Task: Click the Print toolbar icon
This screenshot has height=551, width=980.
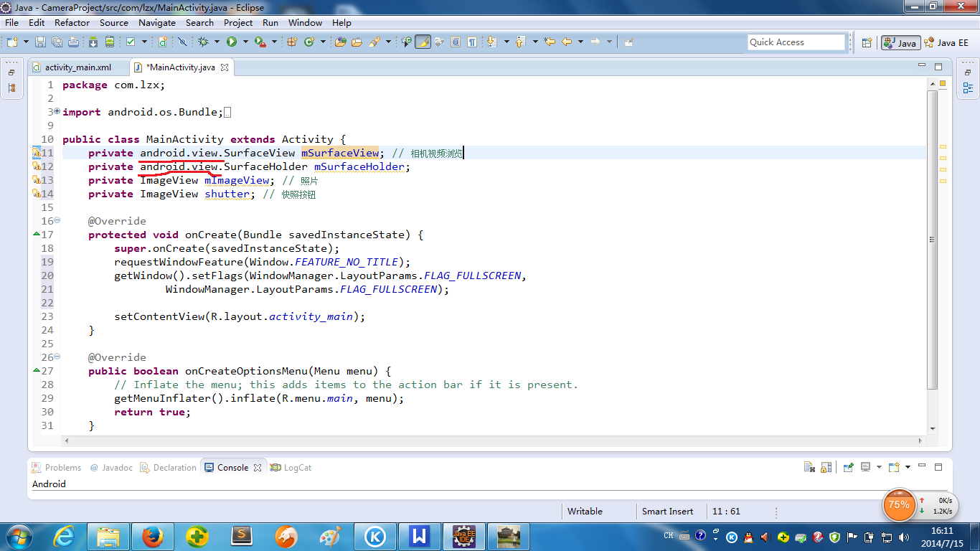Action: tap(73, 42)
